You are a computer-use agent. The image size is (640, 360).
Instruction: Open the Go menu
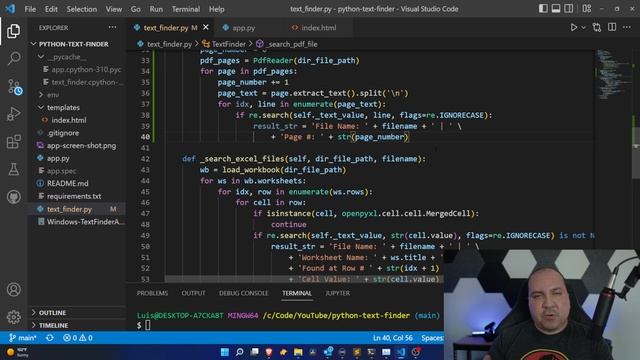point(136,9)
